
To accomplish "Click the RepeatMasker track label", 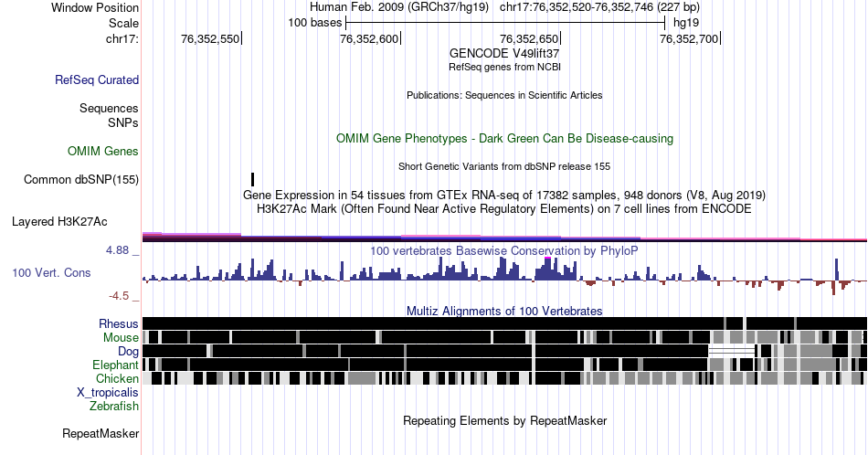I will pyautogui.click(x=101, y=433).
